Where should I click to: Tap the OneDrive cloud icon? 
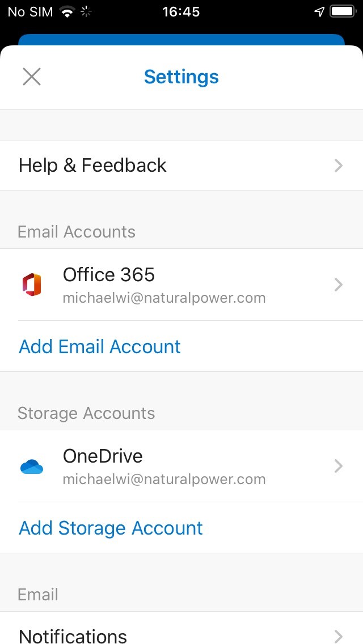pyautogui.click(x=32, y=467)
